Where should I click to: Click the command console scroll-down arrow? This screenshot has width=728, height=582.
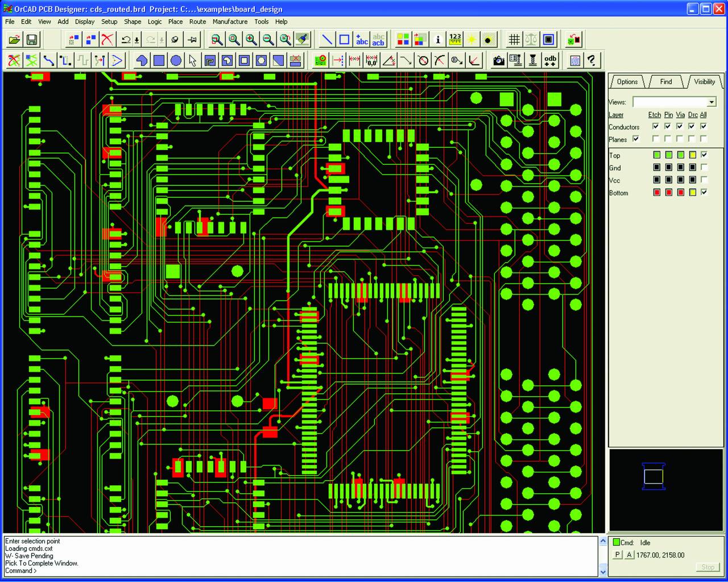(x=603, y=572)
